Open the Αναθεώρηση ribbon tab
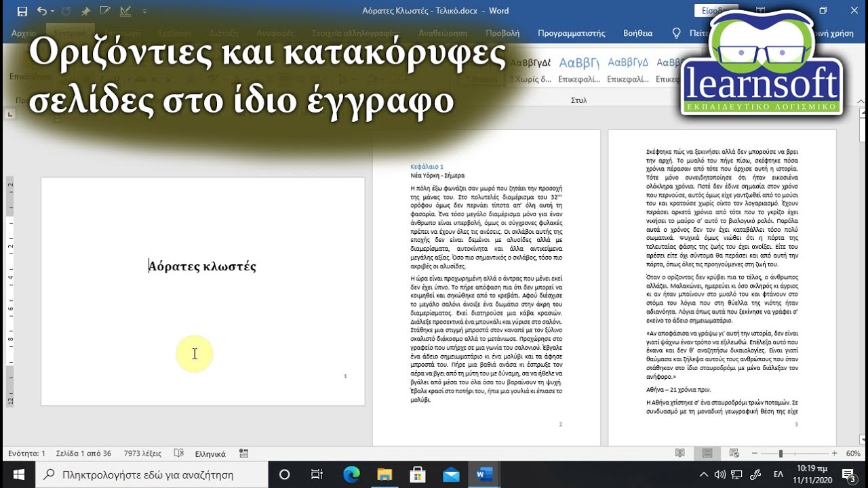The image size is (868, 488). click(x=443, y=33)
